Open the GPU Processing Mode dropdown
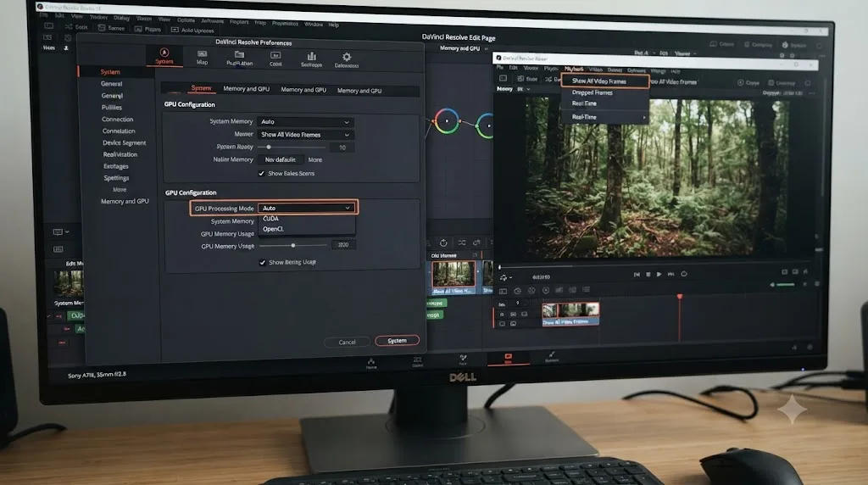 (307, 209)
